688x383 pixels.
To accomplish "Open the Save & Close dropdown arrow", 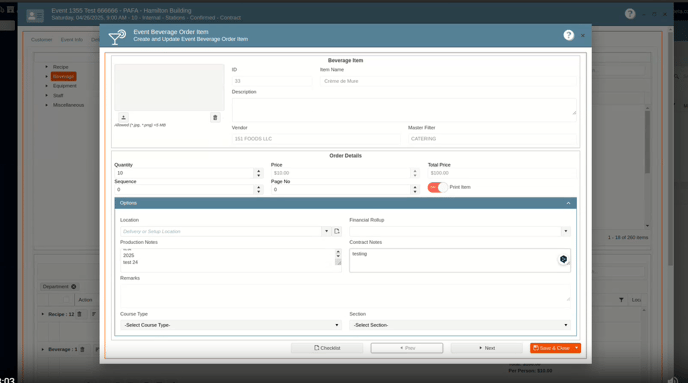I will coord(577,348).
